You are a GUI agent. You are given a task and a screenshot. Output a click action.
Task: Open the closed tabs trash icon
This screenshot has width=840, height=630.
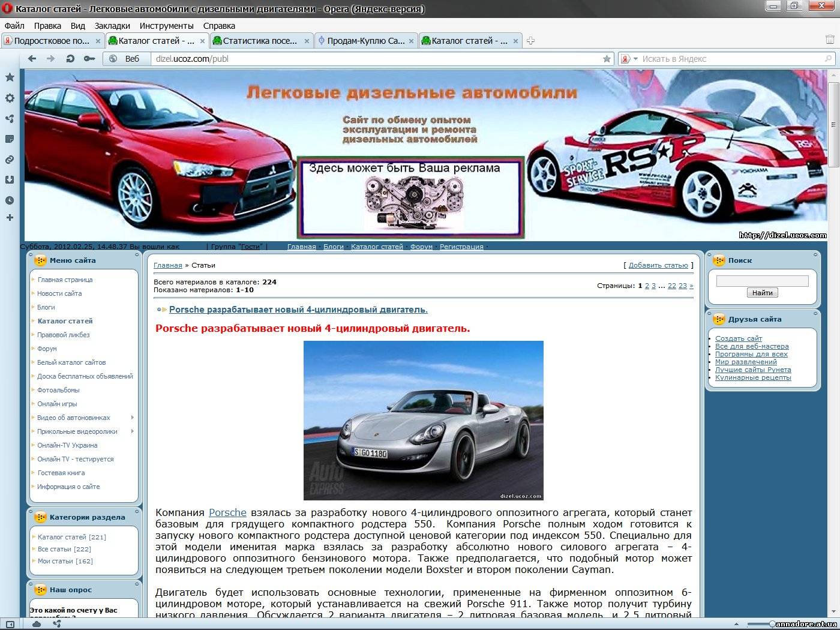[830, 40]
